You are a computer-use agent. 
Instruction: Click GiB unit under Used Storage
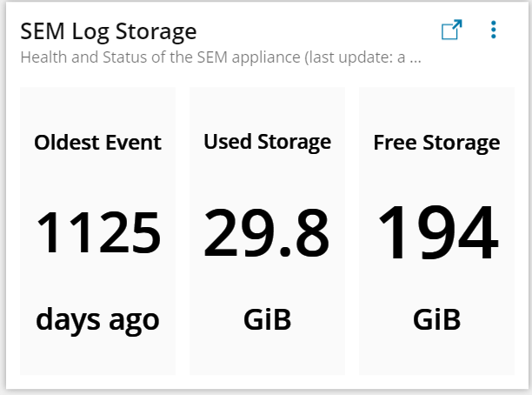click(268, 319)
